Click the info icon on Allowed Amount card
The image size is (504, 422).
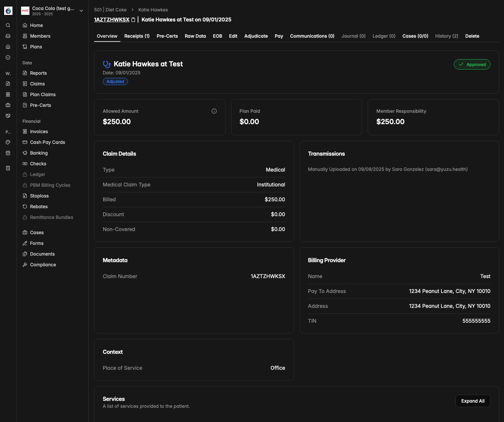pyautogui.click(x=214, y=111)
